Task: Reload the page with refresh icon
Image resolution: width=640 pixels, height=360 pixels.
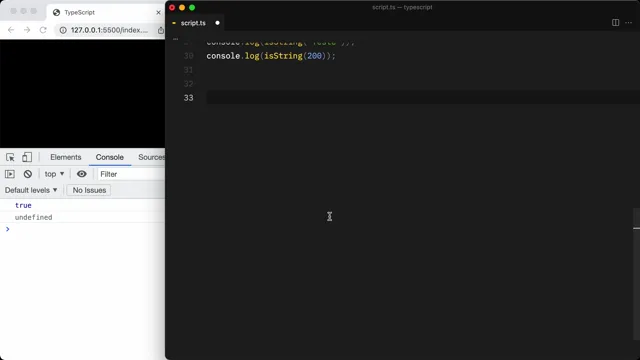Action: 43,30
